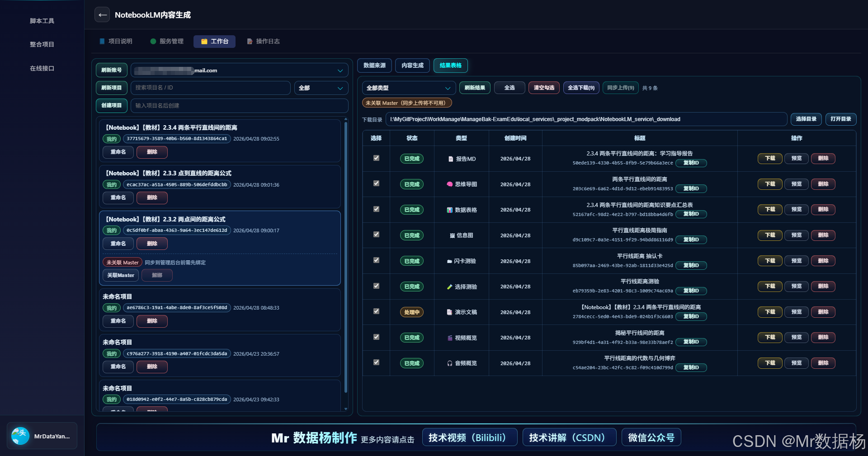Expand the 全部类型 type dropdown
The width and height of the screenshot is (868, 456).
pos(409,88)
